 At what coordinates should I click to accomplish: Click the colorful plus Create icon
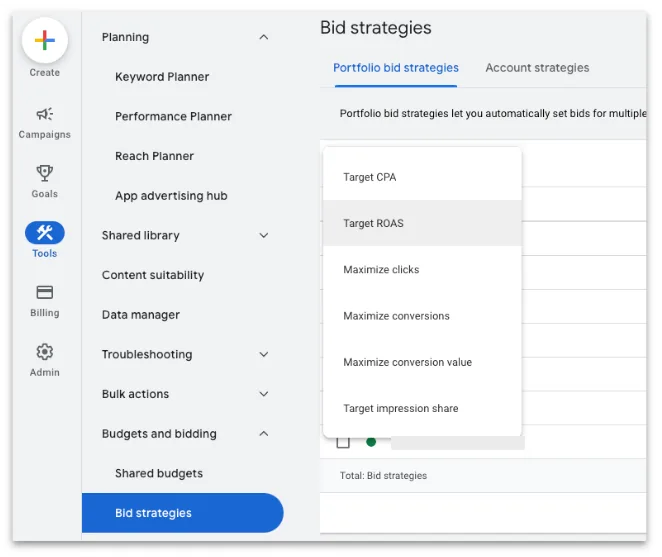click(45, 41)
